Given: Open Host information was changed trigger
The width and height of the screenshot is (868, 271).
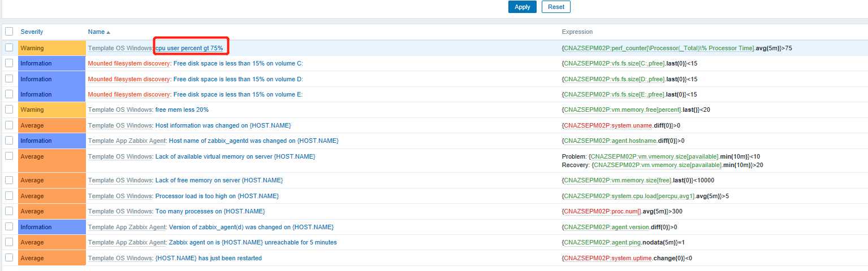Looking at the screenshot, I should [x=223, y=125].
